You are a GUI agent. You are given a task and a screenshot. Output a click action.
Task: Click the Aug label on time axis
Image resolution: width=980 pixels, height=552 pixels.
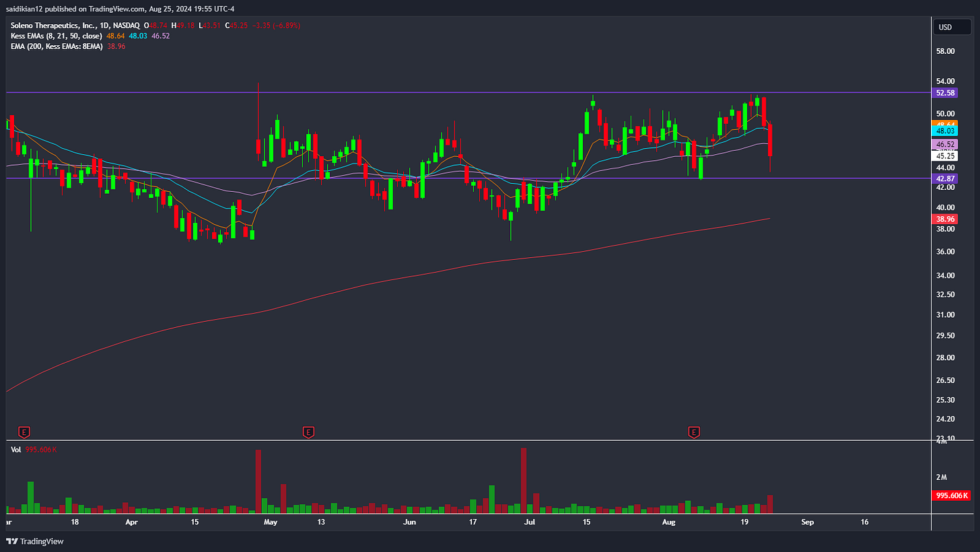point(668,522)
